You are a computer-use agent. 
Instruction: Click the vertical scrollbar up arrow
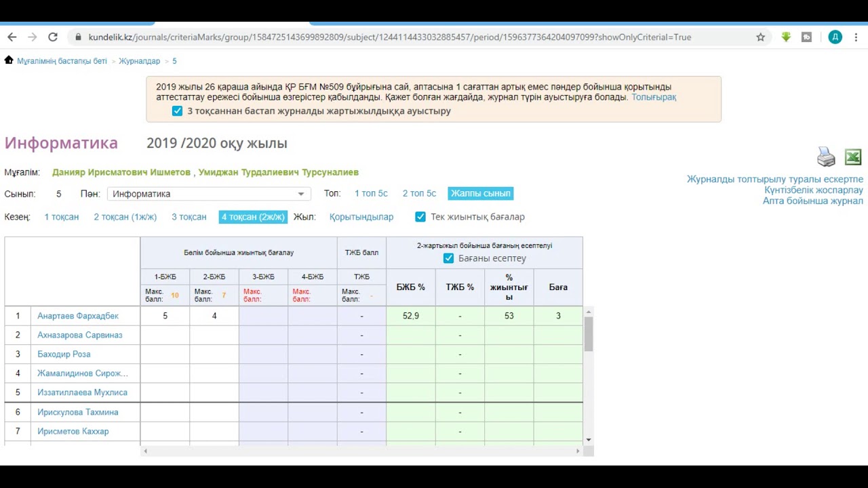(x=589, y=312)
